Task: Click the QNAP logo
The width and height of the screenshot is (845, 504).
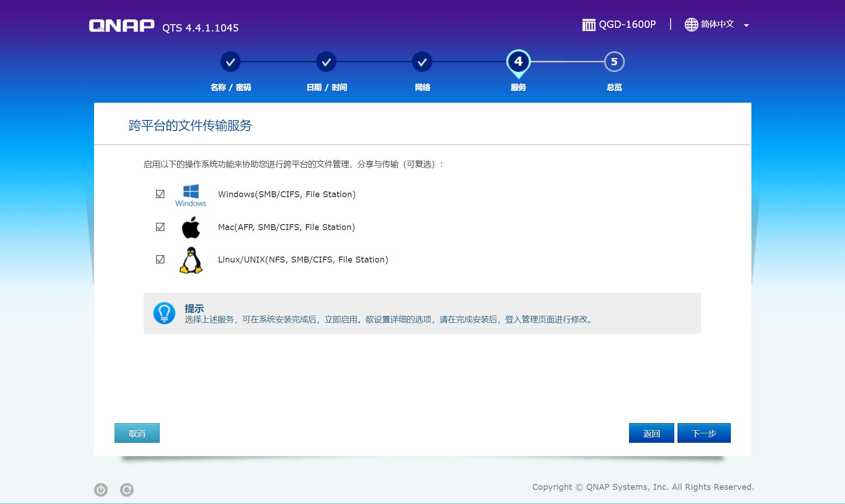Action: pos(121,25)
